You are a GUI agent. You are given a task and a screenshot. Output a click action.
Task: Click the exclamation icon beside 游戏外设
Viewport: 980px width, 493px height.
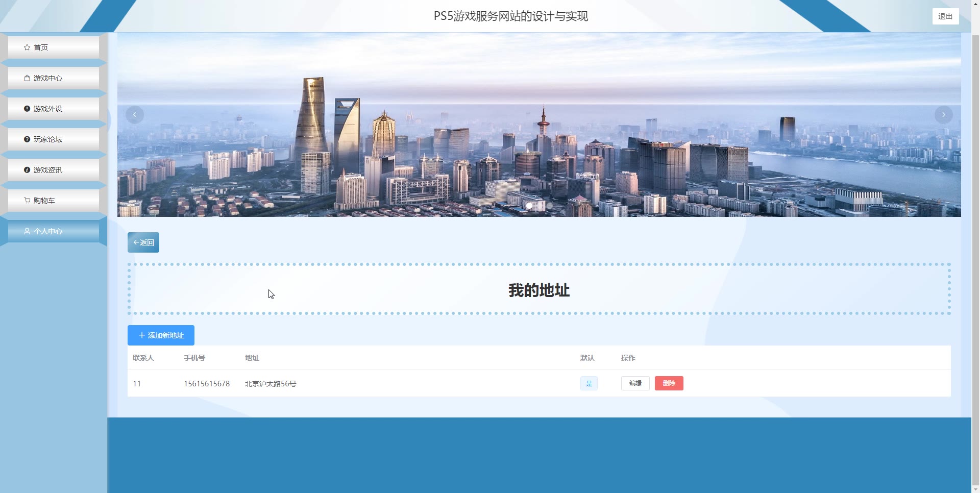pos(27,109)
